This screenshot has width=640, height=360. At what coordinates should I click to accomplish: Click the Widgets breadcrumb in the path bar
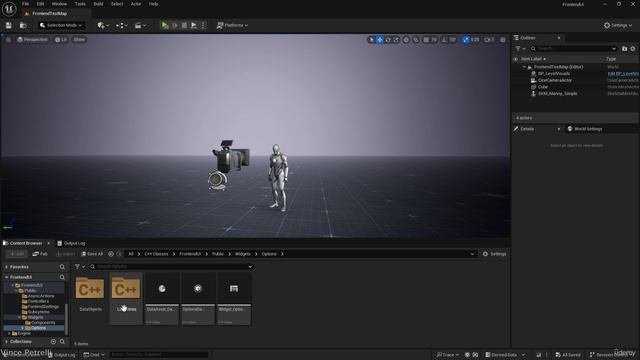[242, 254]
